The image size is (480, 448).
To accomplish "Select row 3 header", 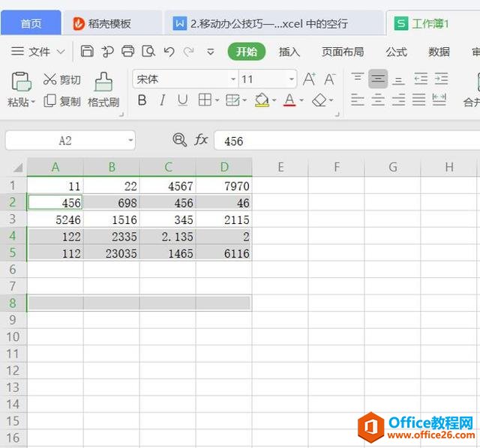I will pyautogui.click(x=13, y=219).
